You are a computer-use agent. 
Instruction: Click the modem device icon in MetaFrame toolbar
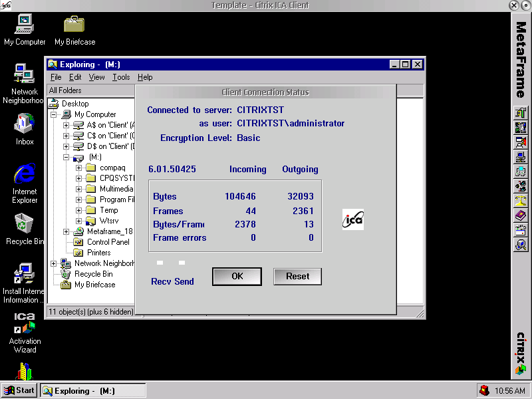coord(521,230)
